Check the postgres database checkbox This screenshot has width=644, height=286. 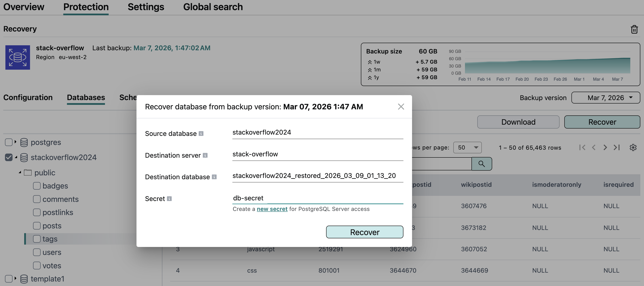(9, 142)
